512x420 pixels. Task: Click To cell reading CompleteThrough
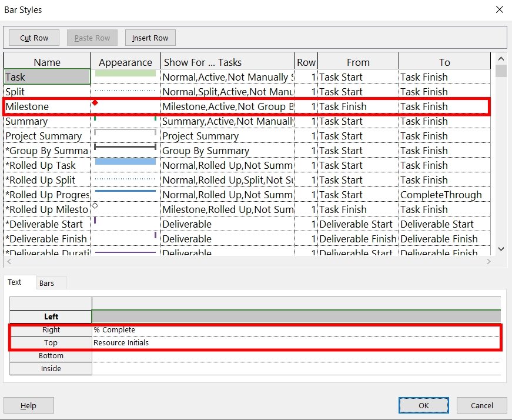tap(444, 195)
